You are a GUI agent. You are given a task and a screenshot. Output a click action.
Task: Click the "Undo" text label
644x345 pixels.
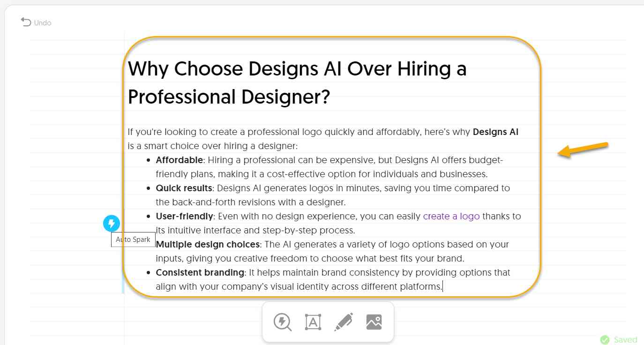[43, 22]
